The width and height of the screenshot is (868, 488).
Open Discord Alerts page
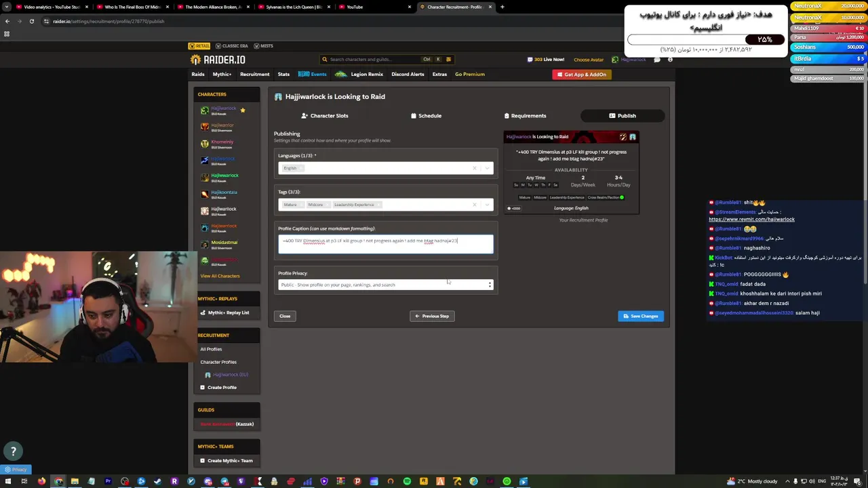[408, 74]
